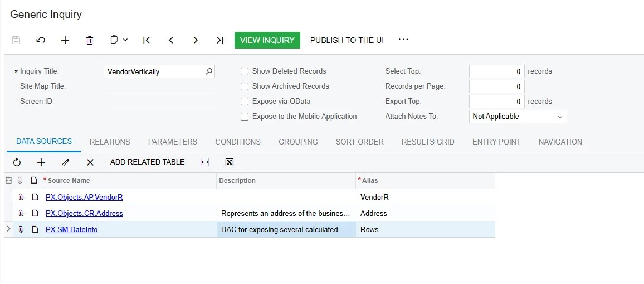Viewport: 644px width, 284px height.
Task: Toggle Expose to the Mobile Application checkbox
Action: (245, 117)
